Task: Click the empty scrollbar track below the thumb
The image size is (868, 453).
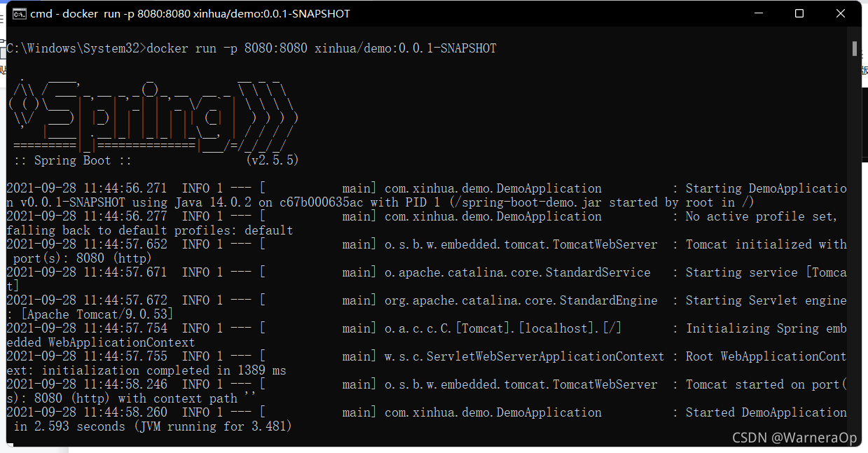Action: pyautogui.click(x=855, y=245)
